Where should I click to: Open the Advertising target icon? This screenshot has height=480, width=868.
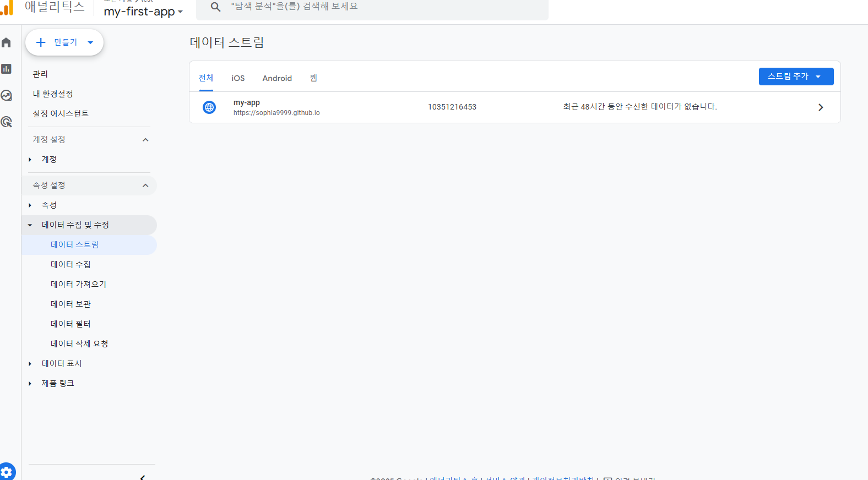click(7, 122)
